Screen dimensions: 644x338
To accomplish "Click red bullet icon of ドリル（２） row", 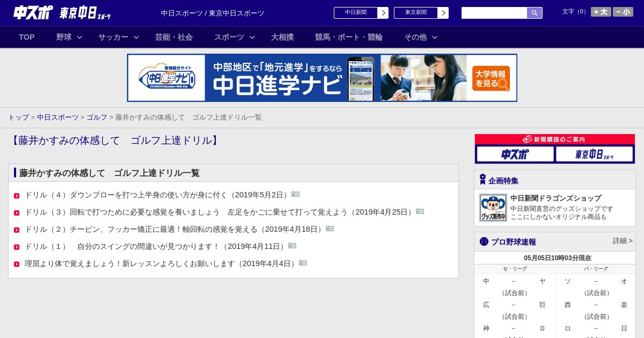I will 17,230.
